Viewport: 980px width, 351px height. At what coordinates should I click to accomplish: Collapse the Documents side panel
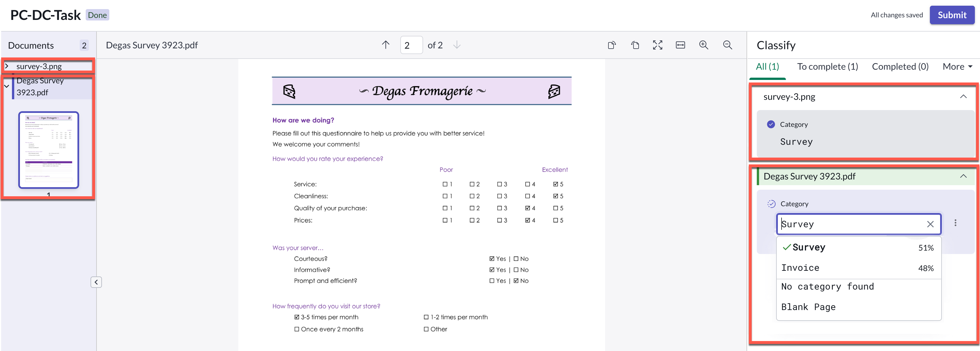coord(96,282)
